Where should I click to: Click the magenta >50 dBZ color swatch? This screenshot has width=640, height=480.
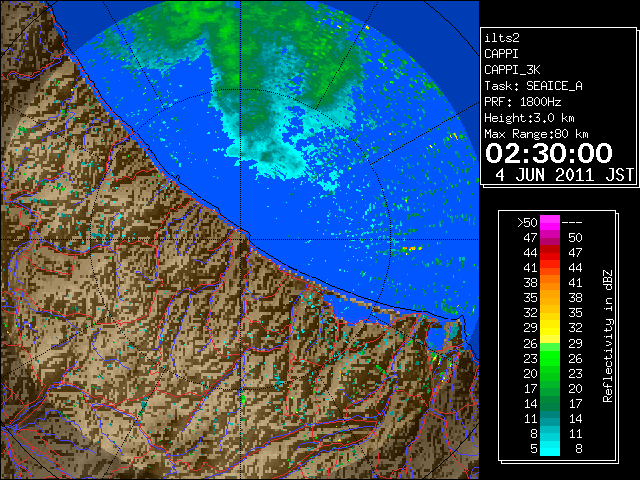550,222
